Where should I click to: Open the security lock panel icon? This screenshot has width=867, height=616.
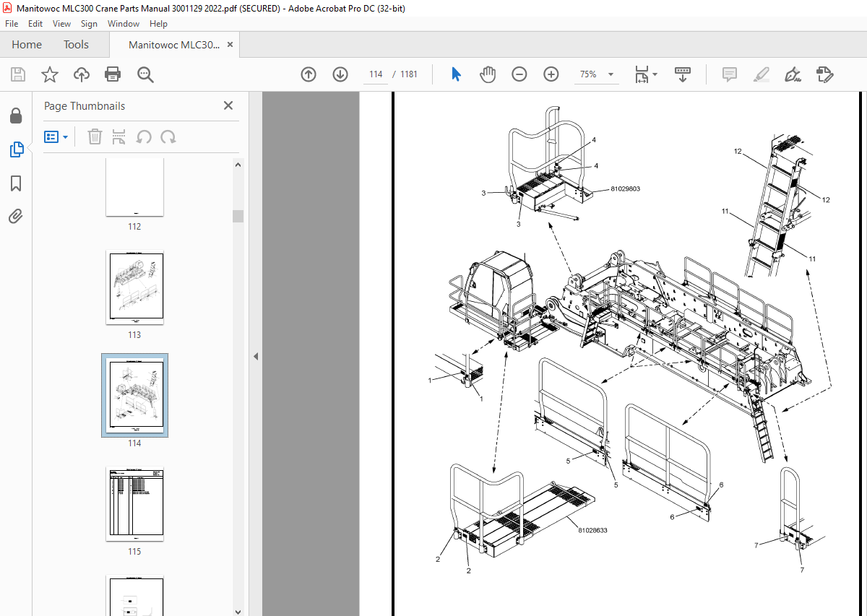(16, 116)
